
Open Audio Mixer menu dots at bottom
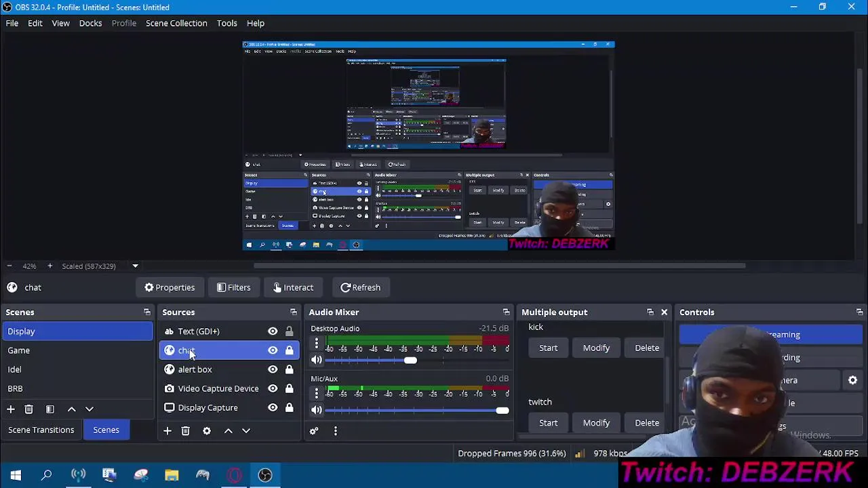point(335,431)
